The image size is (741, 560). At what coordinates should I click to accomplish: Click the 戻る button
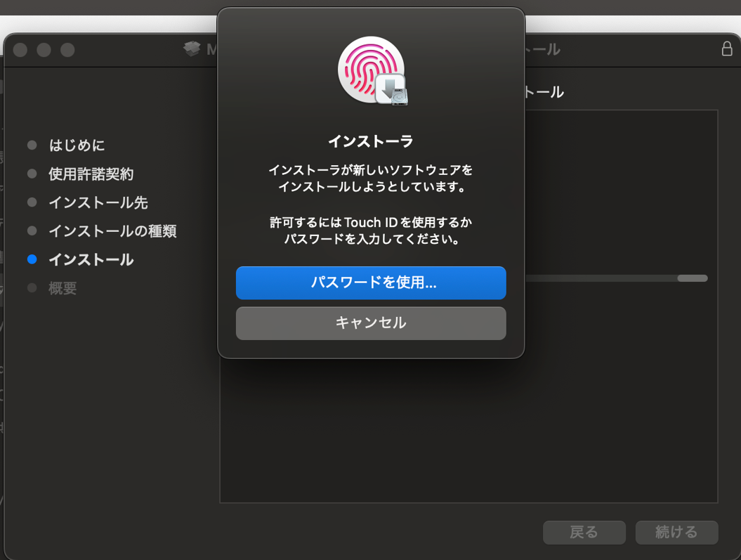[584, 532]
